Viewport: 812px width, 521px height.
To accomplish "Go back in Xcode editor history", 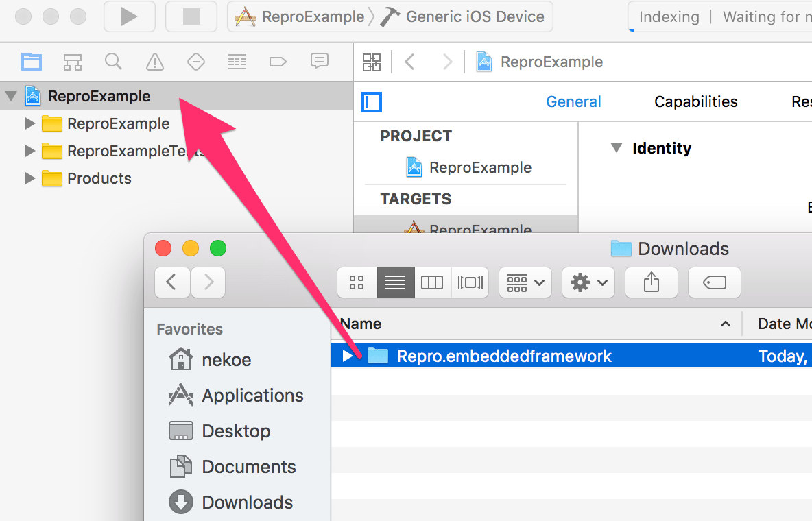I will point(409,62).
